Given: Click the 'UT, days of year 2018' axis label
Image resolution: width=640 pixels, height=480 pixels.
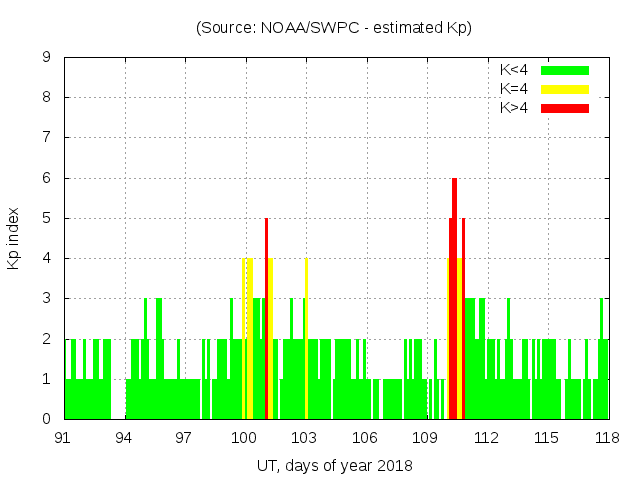Looking at the screenshot, I should tap(334, 465).
